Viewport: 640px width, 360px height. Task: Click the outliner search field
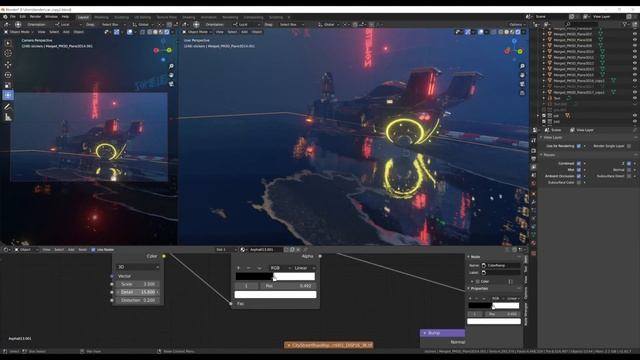point(582,24)
